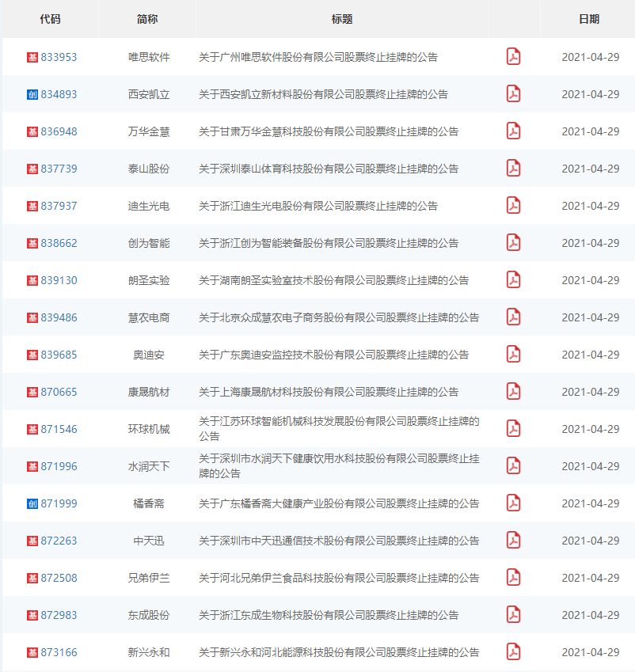Open PDF for 奥迪安 announcement
The width and height of the screenshot is (635, 672).
coord(513,355)
